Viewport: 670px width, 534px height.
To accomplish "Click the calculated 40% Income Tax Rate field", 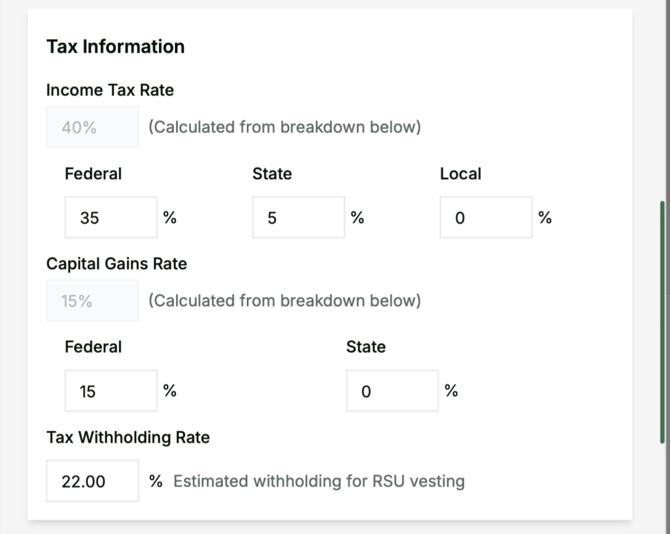I will (x=92, y=127).
